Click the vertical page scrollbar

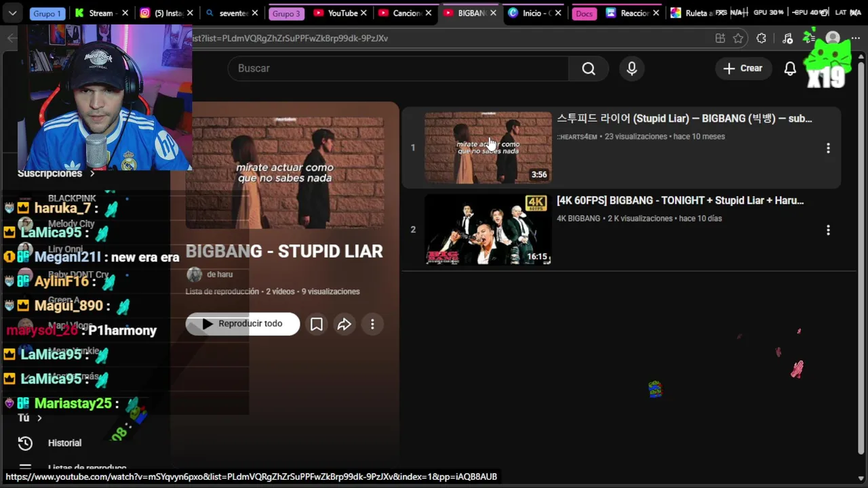861,258
